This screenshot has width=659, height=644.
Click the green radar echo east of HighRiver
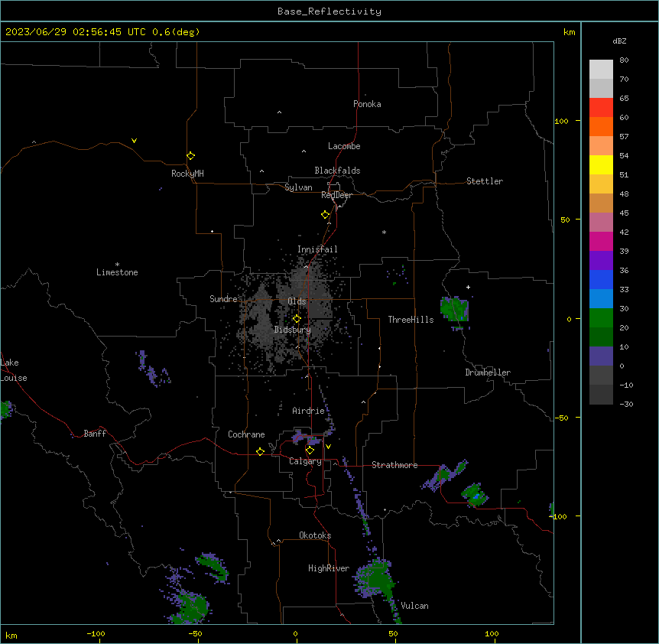(x=375, y=579)
